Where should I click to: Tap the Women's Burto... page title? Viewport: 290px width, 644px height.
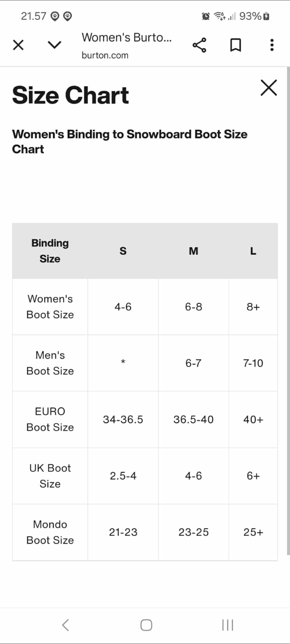(127, 37)
